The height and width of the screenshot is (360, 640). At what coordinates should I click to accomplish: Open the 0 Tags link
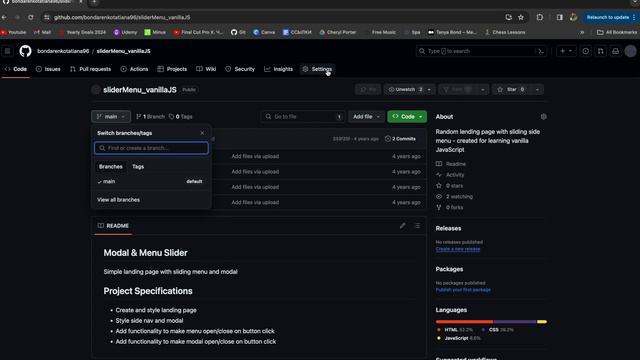[180, 117]
